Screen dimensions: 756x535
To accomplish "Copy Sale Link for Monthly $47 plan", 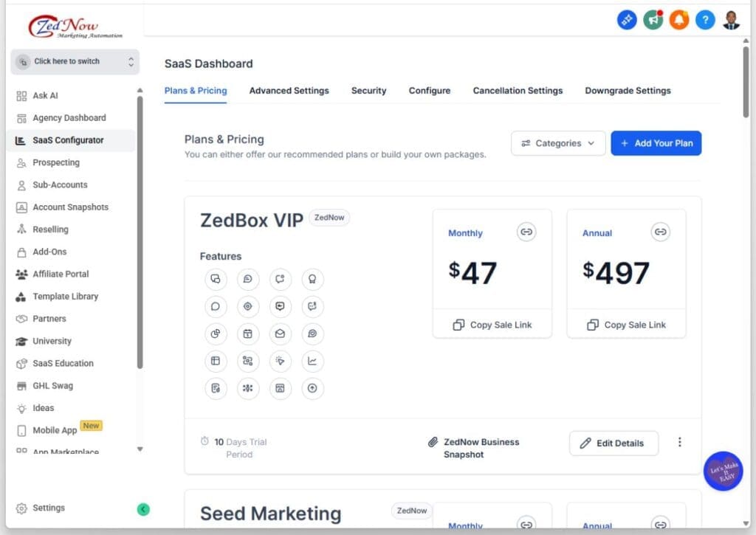I will click(x=492, y=325).
